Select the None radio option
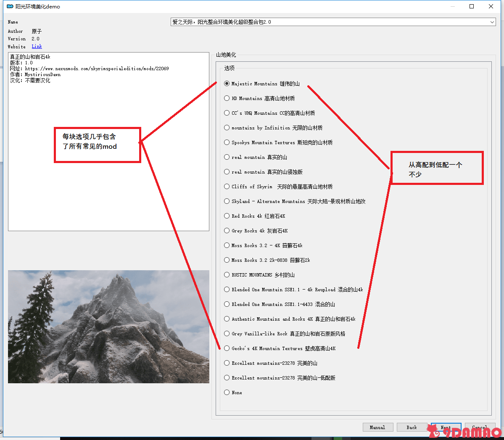 227,393
